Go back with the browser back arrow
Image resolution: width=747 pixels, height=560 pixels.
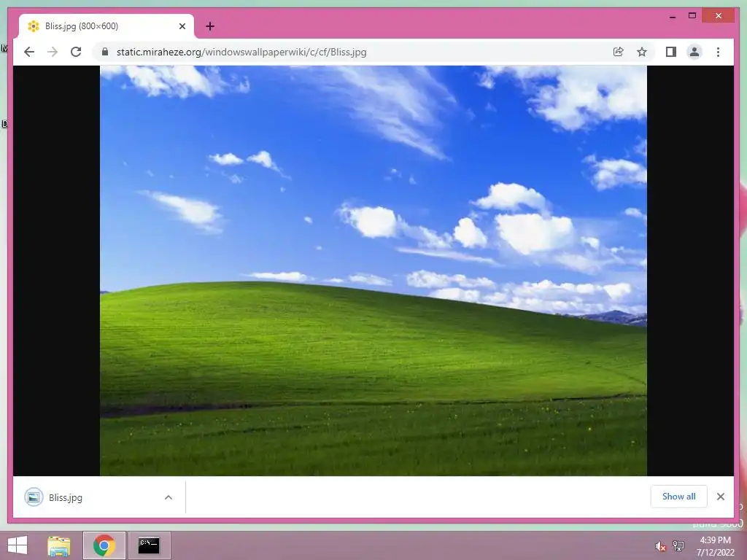pyautogui.click(x=29, y=52)
